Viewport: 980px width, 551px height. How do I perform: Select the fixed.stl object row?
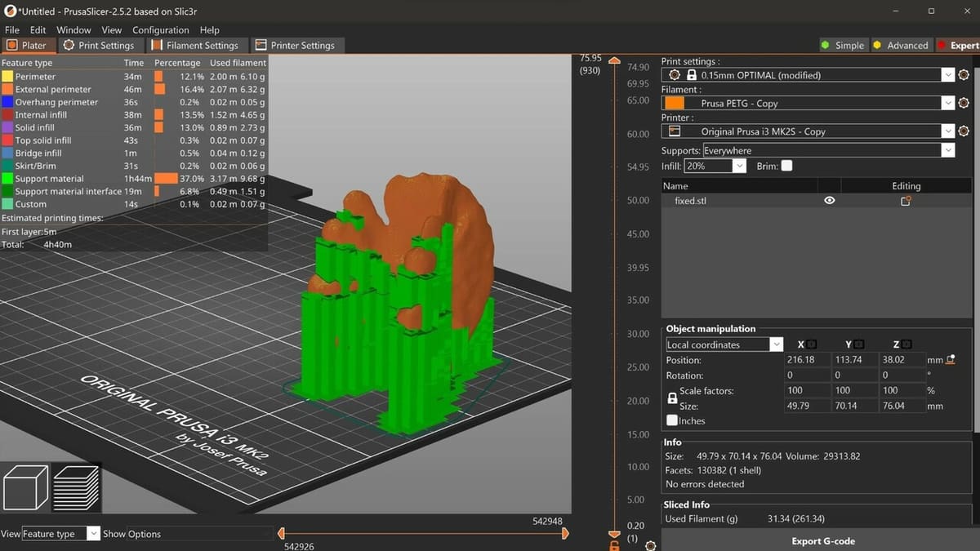point(817,201)
